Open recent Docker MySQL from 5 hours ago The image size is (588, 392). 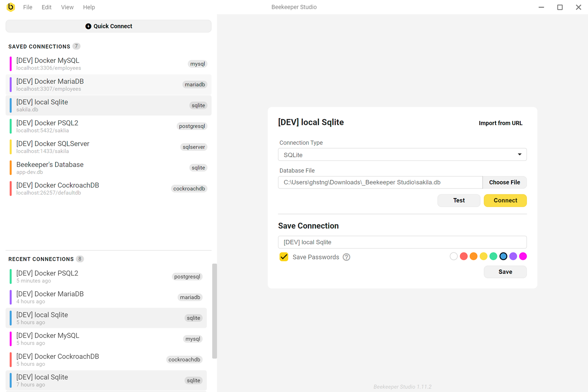[106, 339]
